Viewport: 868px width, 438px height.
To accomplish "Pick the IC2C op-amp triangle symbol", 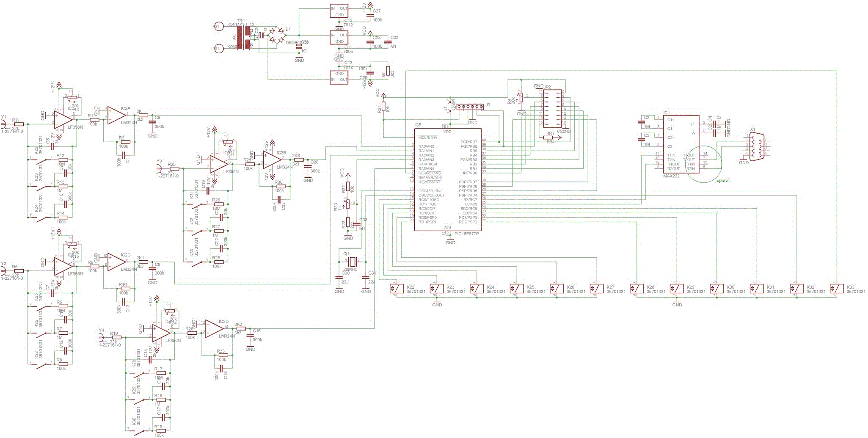I will (x=116, y=262).
